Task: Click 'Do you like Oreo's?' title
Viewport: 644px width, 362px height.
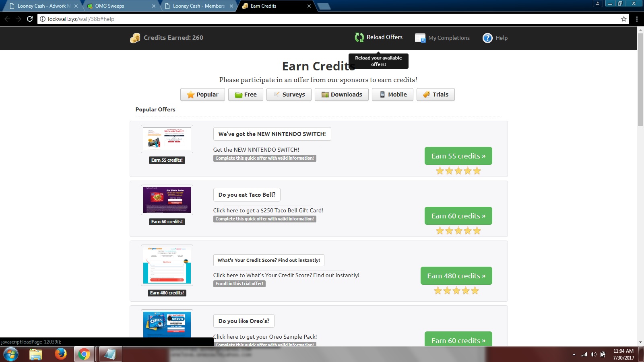Action: (244, 321)
